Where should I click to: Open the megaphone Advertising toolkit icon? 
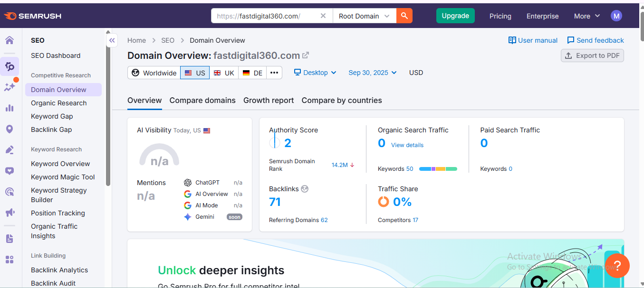click(x=10, y=213)
